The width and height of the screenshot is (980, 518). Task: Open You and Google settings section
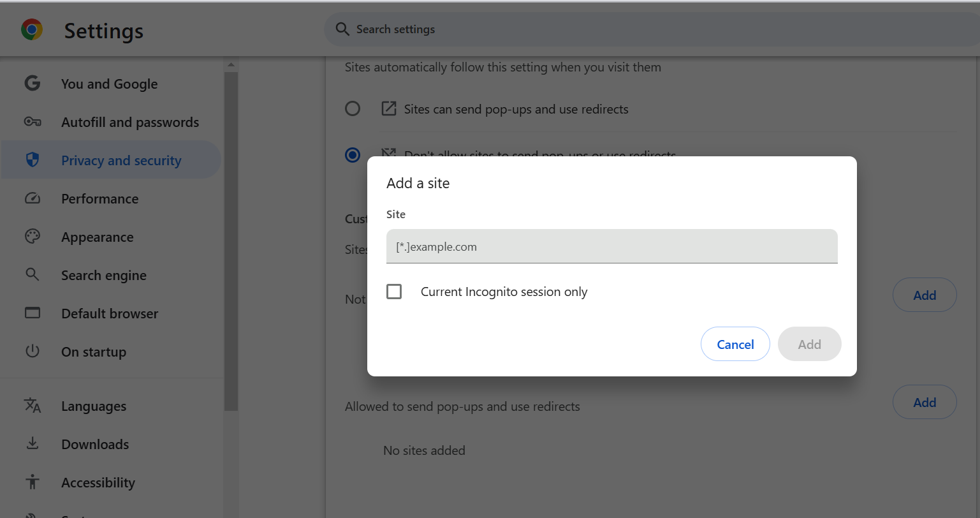coord(109,84)
